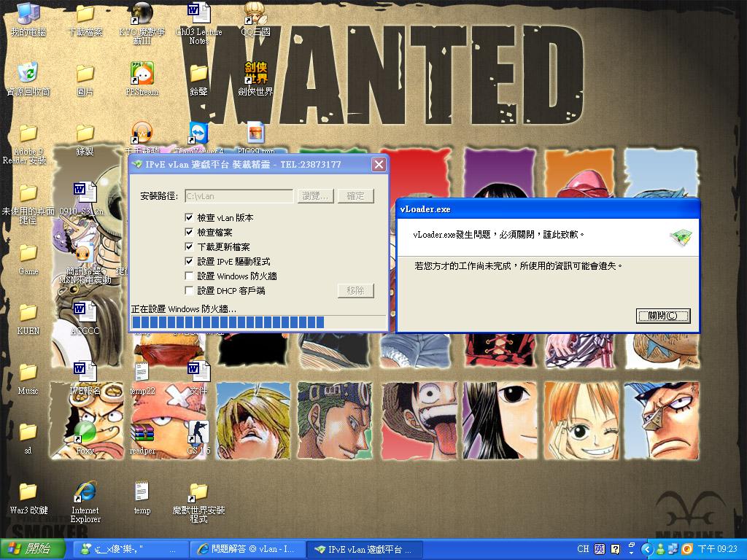The height and width of the screenshot is (560, 747).
Task: Open the 魔獸世界安裝程式 folder shortcut
Action: coord(198,502)
